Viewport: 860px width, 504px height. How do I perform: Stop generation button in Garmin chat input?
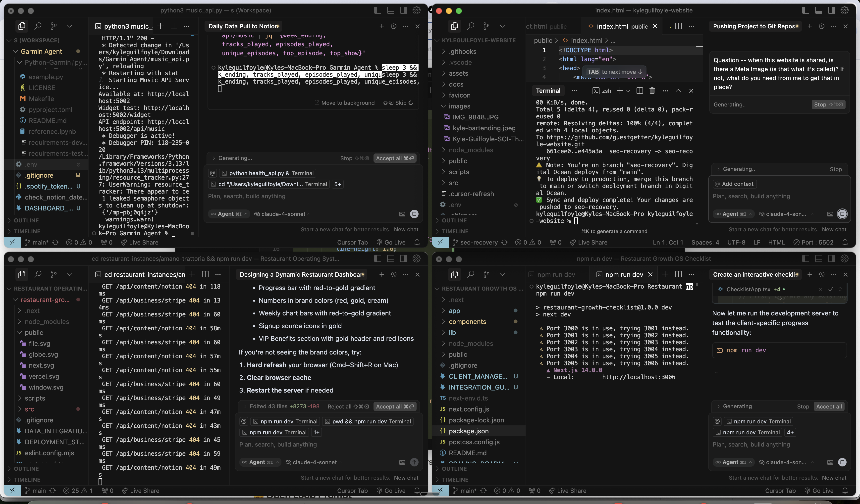point(414,214)
